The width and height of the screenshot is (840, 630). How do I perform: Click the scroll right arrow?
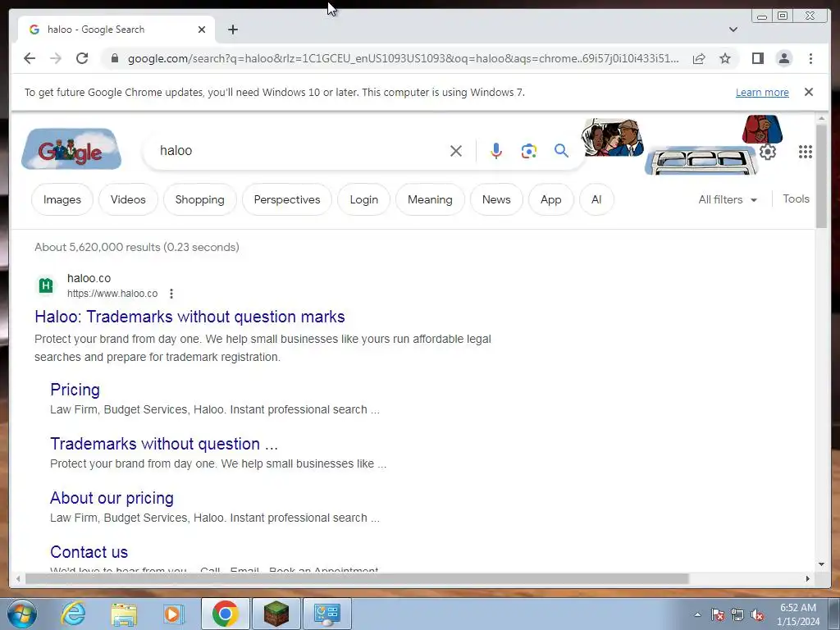click(x=808, y=578)
